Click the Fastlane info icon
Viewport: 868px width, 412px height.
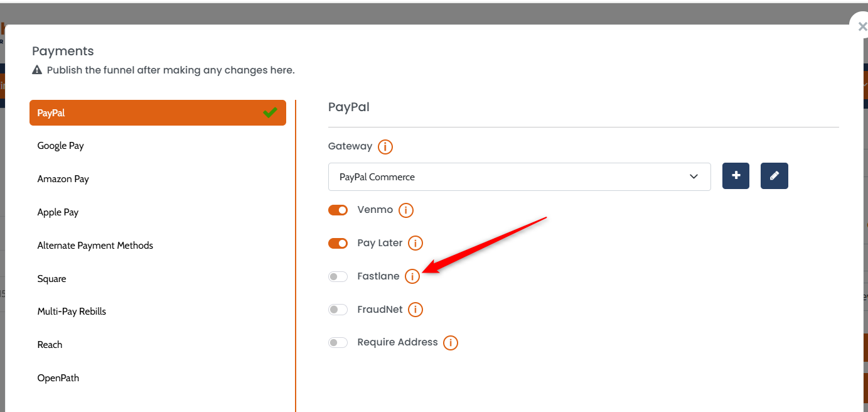[x=412, y=276]
